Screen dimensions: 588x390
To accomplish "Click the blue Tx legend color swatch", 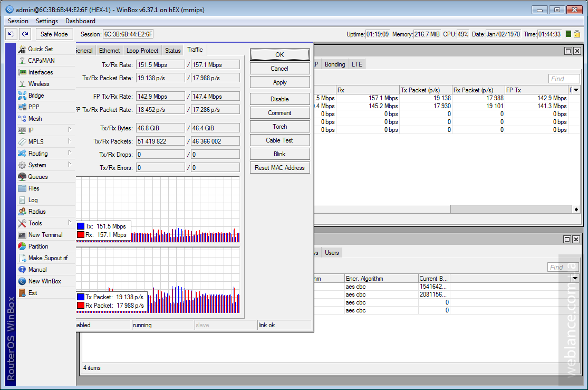I will pyautogui.click(x=81, y=226).
